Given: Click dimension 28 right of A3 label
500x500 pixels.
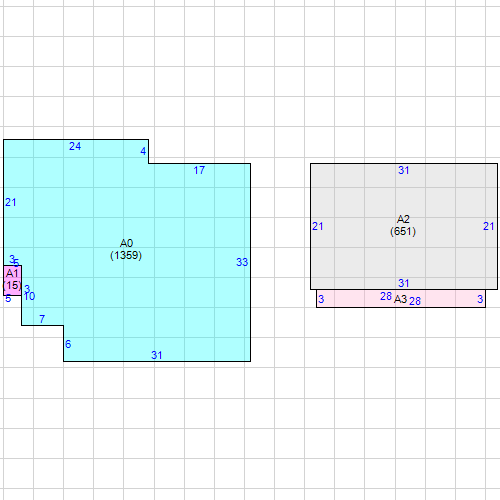Looking at the screenshot, I should tap(415, 301).
